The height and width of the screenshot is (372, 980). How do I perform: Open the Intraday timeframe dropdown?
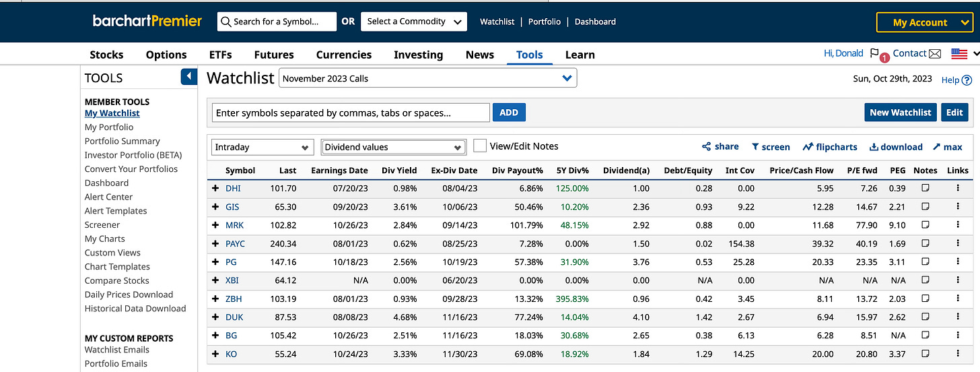pos(262,147)
